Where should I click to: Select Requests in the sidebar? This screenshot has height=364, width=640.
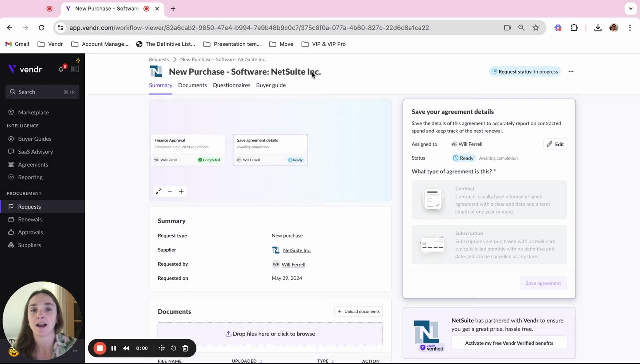42,206
